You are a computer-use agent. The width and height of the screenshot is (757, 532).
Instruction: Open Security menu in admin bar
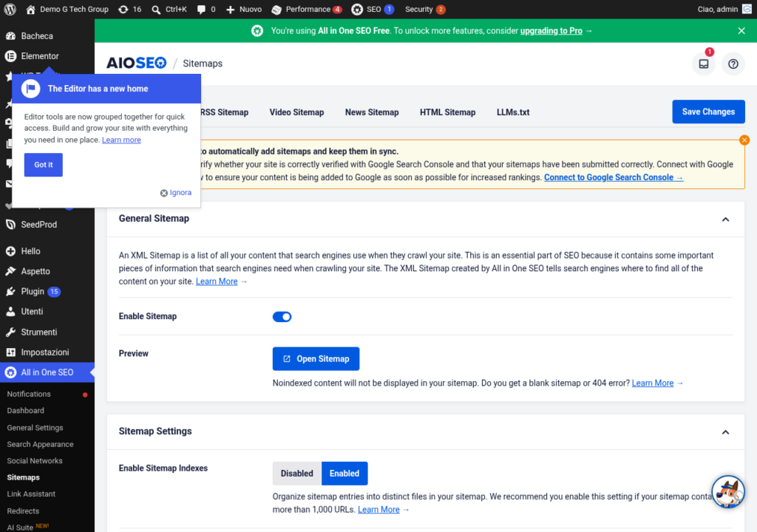[425, 9]
